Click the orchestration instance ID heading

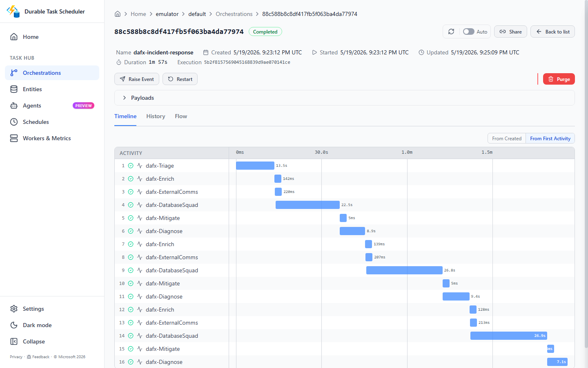179,31
